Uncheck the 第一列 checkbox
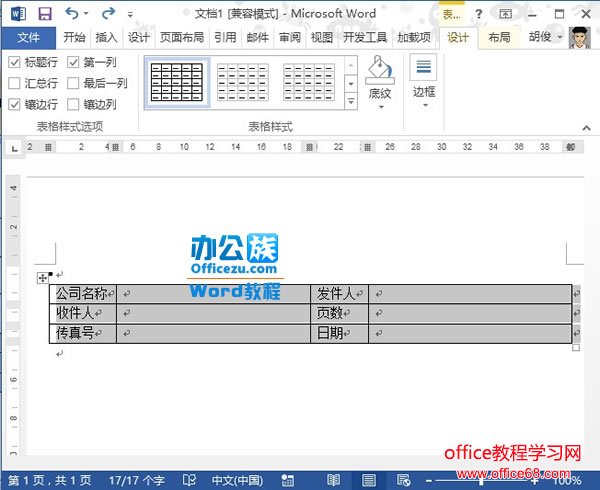The image size is (600, 490). click(73, 62)
